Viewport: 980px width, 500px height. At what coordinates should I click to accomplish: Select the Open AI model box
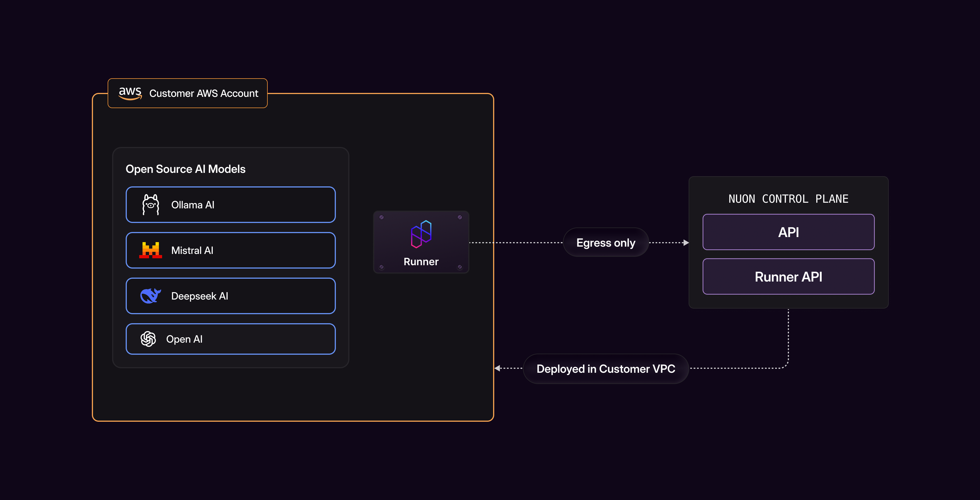[230, 339]
